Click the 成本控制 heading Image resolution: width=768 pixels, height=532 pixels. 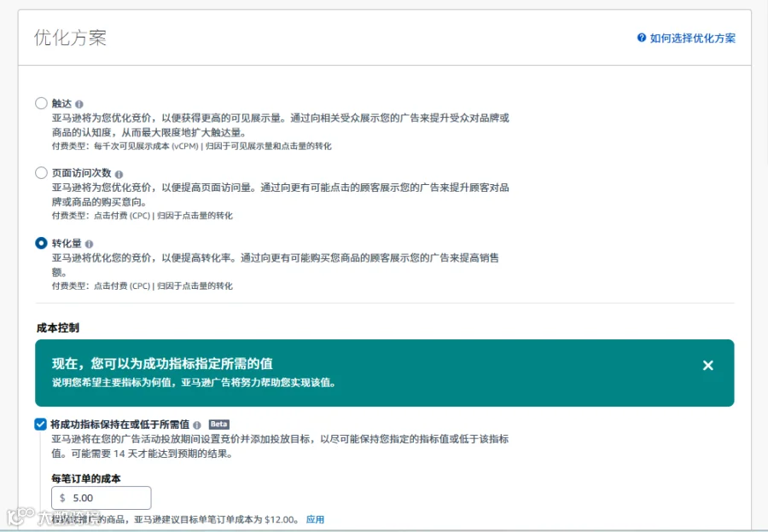click(58, 328)
